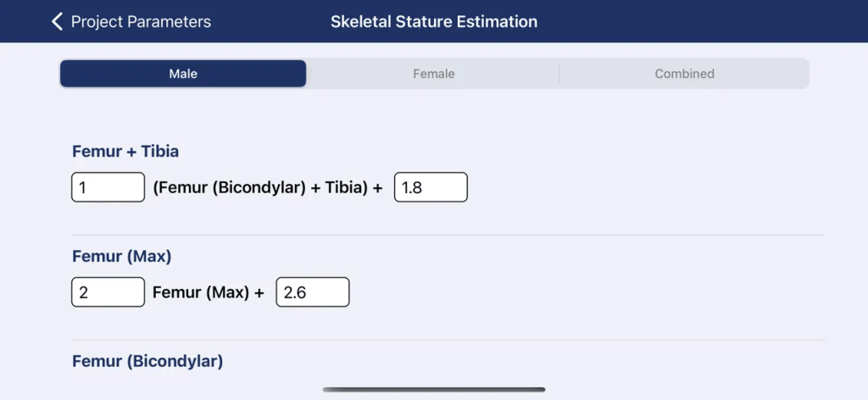868x400 pixels.
Task: Tap the back chevron arrow icon
Action: [58, 22]
